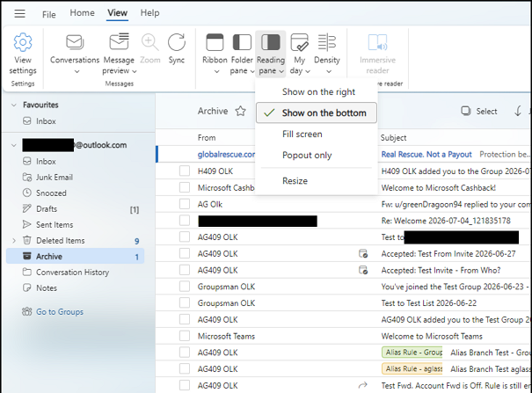Image resolution: width=532 pixels, height=393 pixels.
Task: Check the Microsoft Cashback message checkbox
Action: (x=185, y=187)
